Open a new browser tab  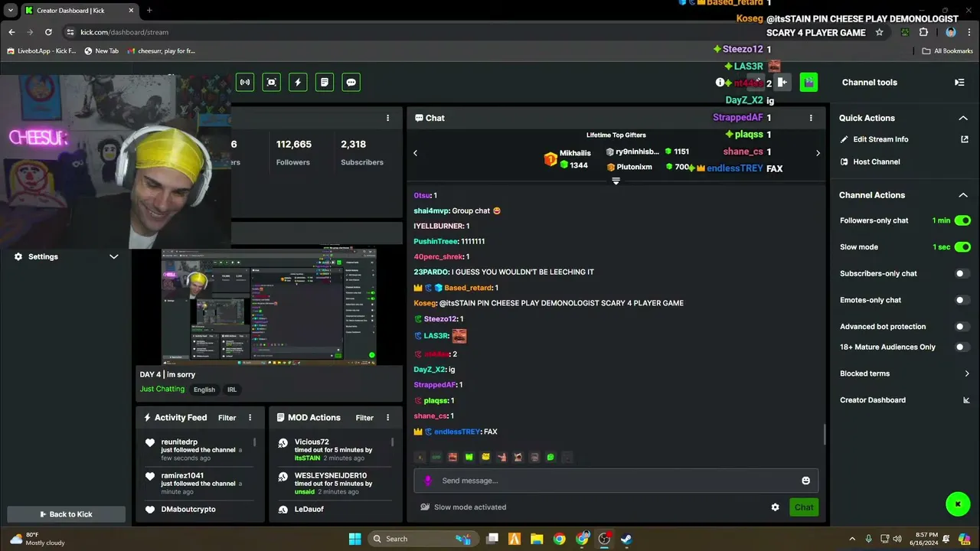tap(149, 11)
